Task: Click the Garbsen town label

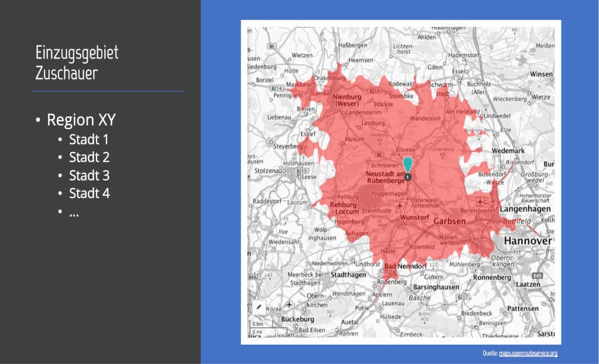Action: 449,221
